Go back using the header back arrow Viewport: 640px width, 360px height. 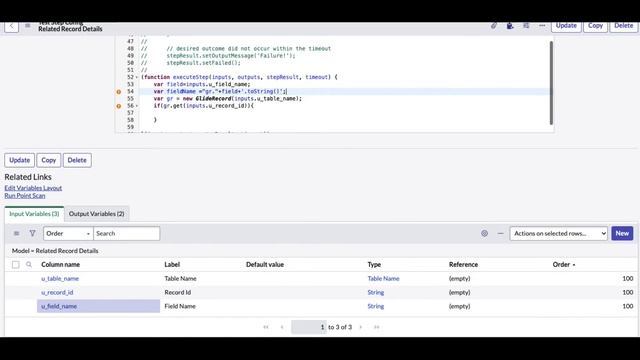tap(11, 26)
